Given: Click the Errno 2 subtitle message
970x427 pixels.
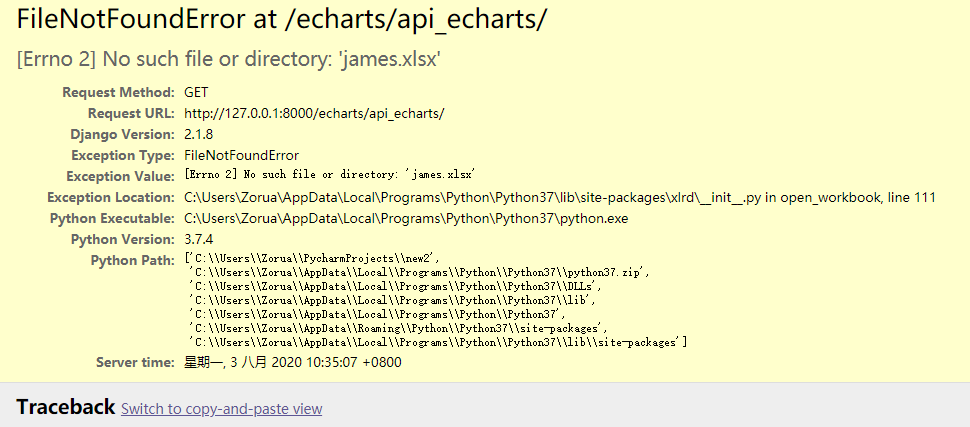Looking at the screenshot, I should (x=229, y=60).
